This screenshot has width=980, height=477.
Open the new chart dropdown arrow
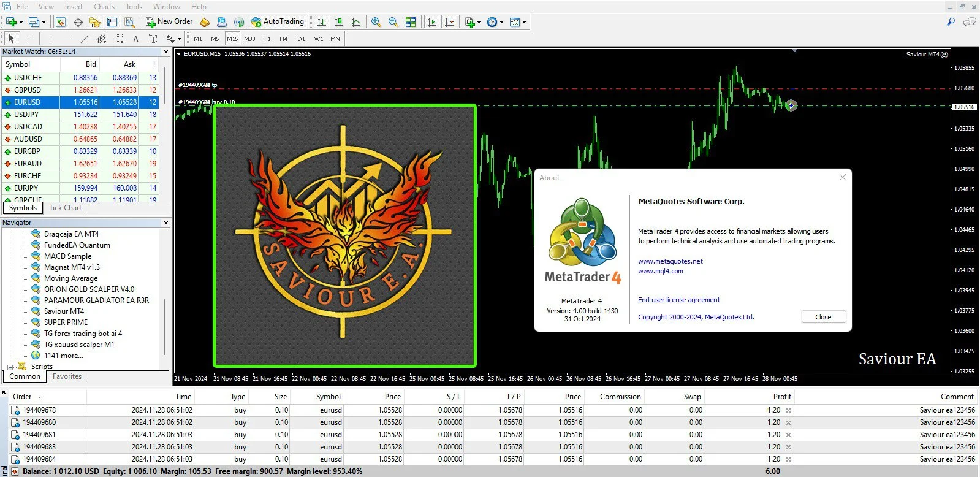21,22
